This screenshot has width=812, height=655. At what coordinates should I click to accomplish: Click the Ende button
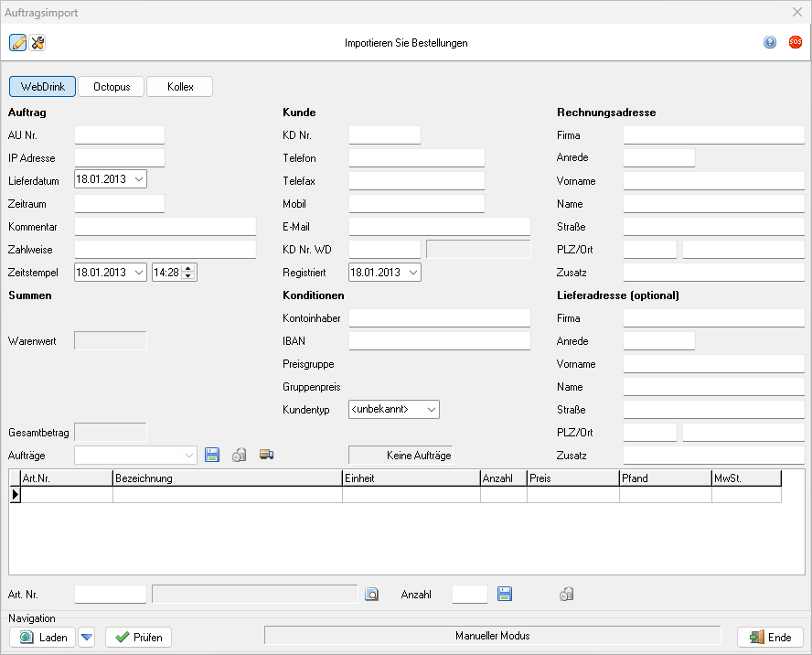tap(770, 637)
